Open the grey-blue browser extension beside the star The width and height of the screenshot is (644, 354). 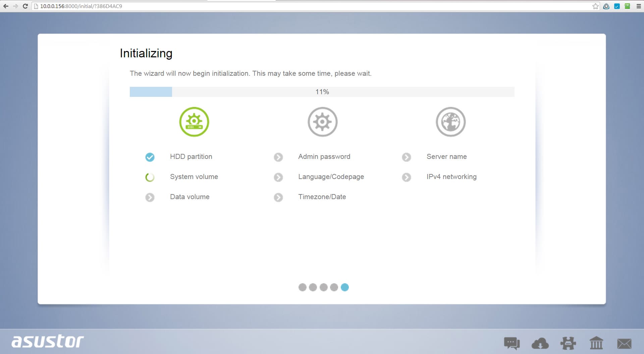click(606, 6)
